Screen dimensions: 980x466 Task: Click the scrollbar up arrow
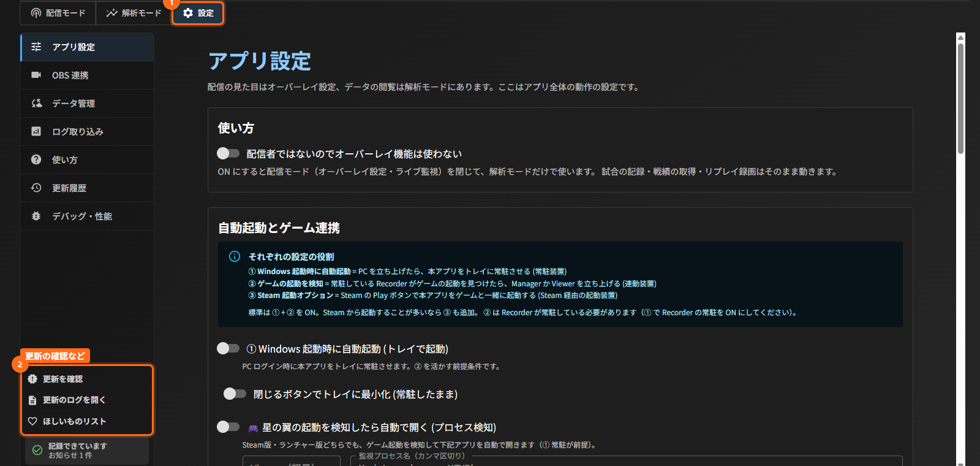tap(961, 37)
